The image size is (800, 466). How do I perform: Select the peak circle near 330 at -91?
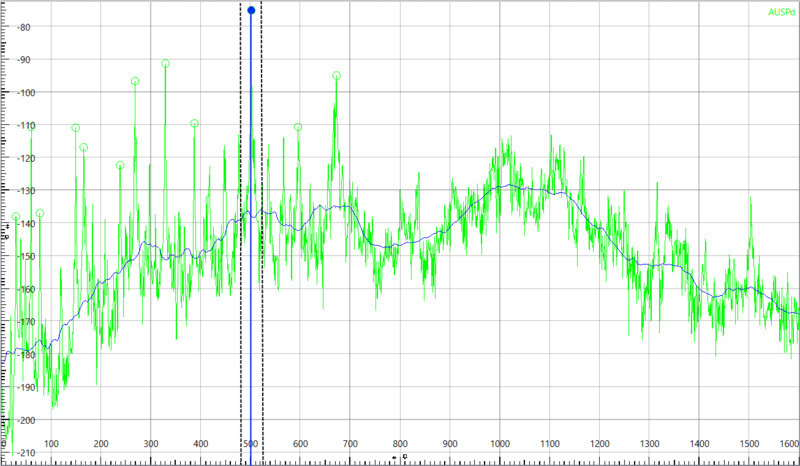(x=166, y=63)
